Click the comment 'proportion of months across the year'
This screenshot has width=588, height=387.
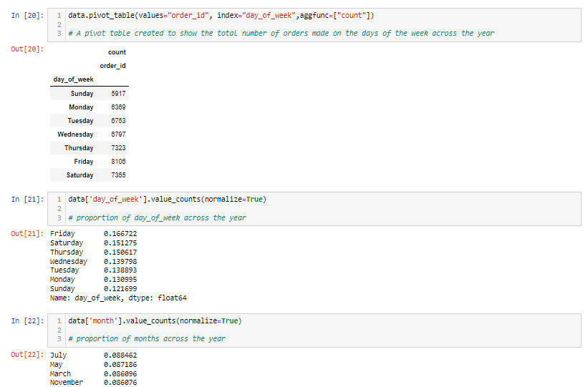coord(147,338)
